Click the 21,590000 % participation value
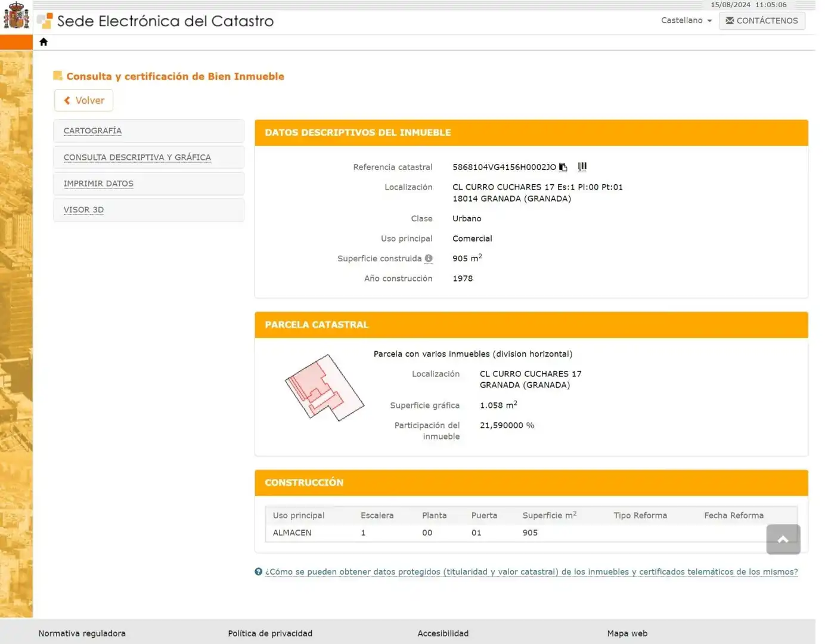This screenshot has height=644, width=825. tap(507, 425)
